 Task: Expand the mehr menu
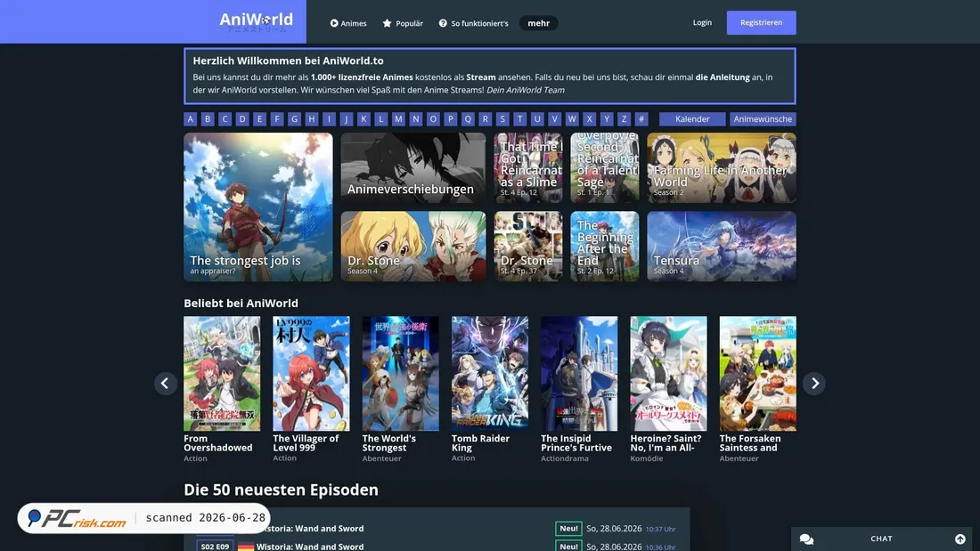coord(538,23)
